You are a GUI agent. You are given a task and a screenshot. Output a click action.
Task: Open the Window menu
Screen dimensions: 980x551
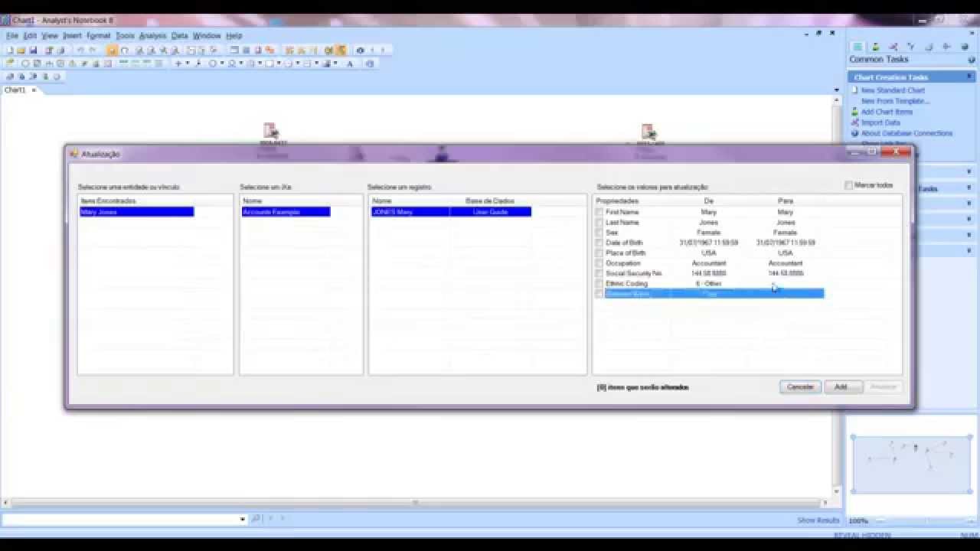point(207,36)
